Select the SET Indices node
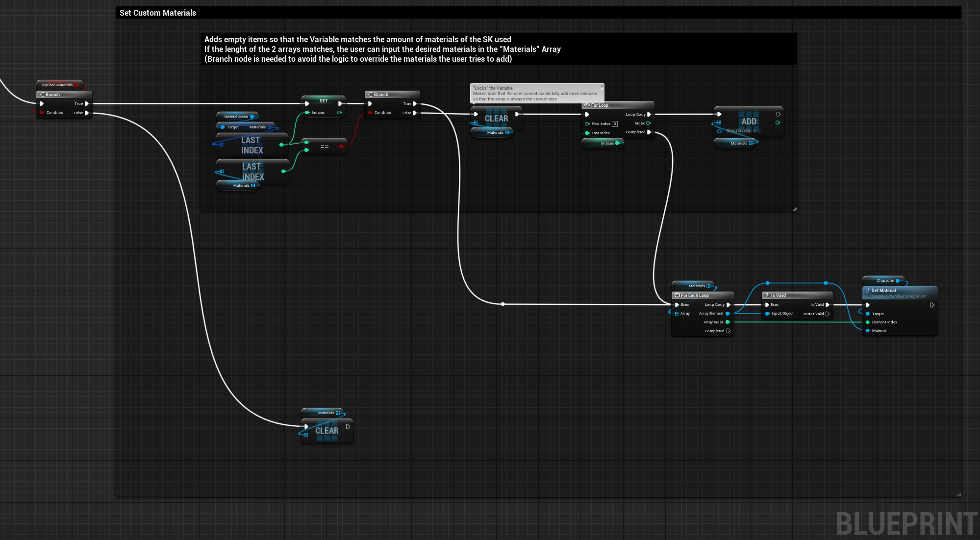Screen dimensions: 980x540 [324, 106]
